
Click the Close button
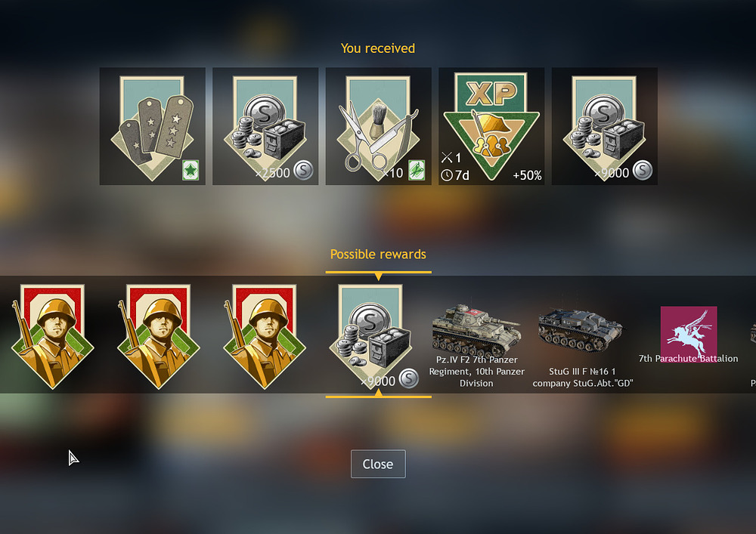378,464
